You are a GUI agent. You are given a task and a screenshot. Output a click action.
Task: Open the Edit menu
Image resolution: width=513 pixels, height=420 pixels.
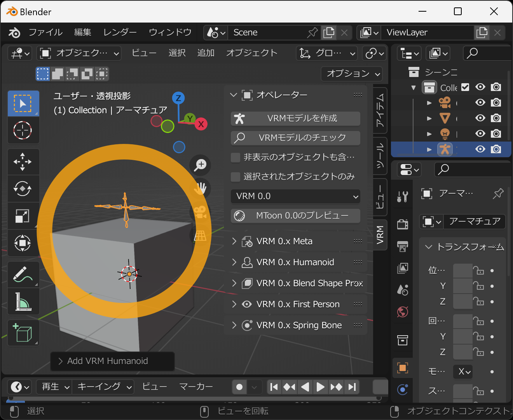click(x=83, y=33)
